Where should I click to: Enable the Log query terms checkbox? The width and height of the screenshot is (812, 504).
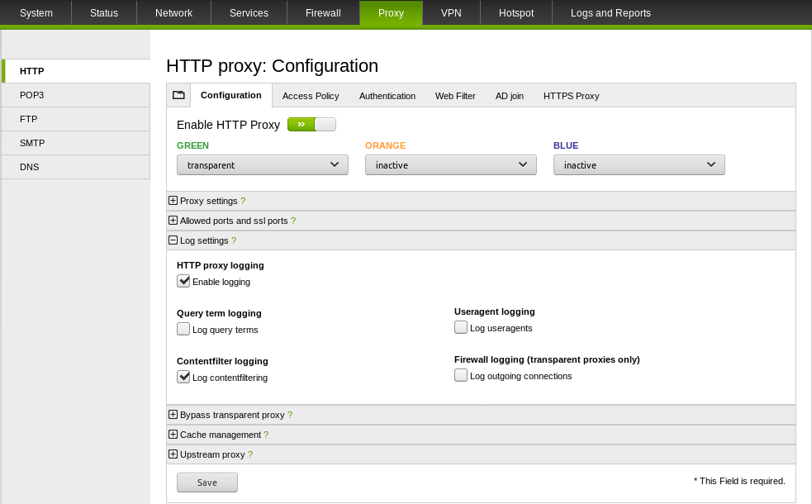tap(183, 329)
